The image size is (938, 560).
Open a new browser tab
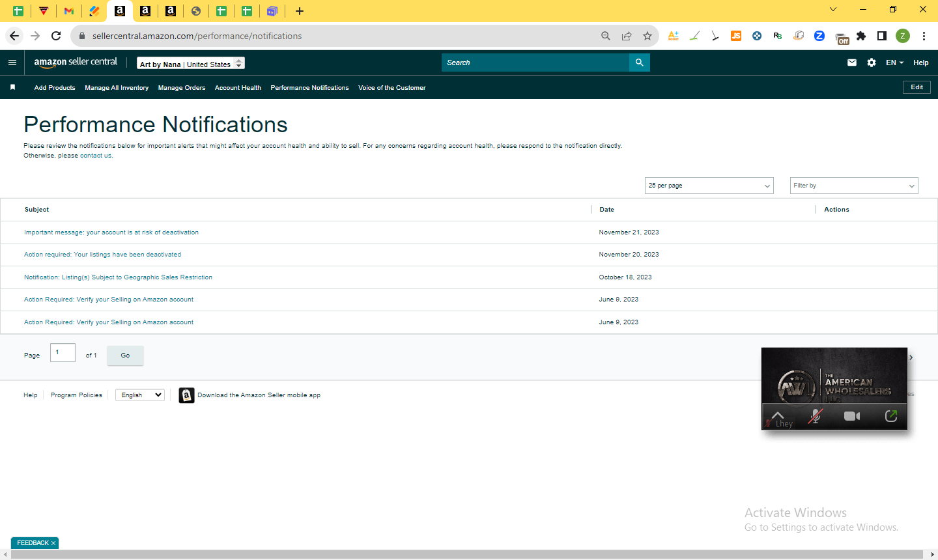pyautogui.click(x=300, y=10)
